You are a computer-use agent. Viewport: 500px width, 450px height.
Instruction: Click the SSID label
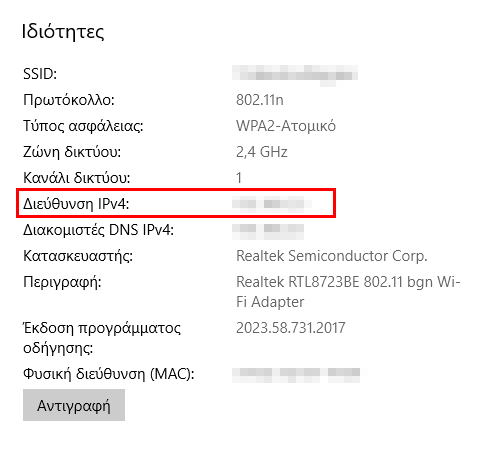coord(40,74)
